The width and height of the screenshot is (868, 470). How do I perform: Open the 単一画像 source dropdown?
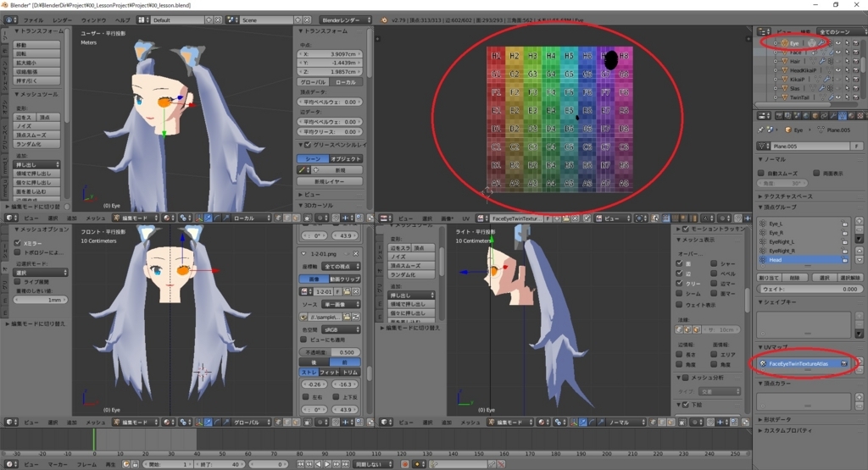coord(342,305)
